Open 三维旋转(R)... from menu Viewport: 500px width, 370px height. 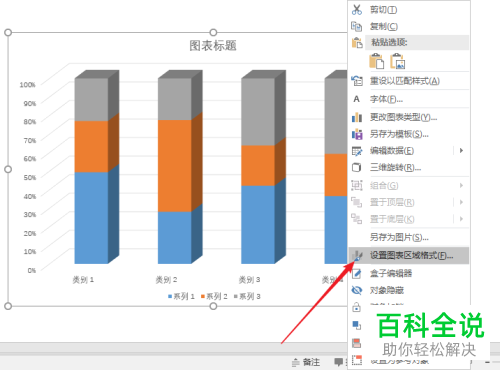(395, 167)
